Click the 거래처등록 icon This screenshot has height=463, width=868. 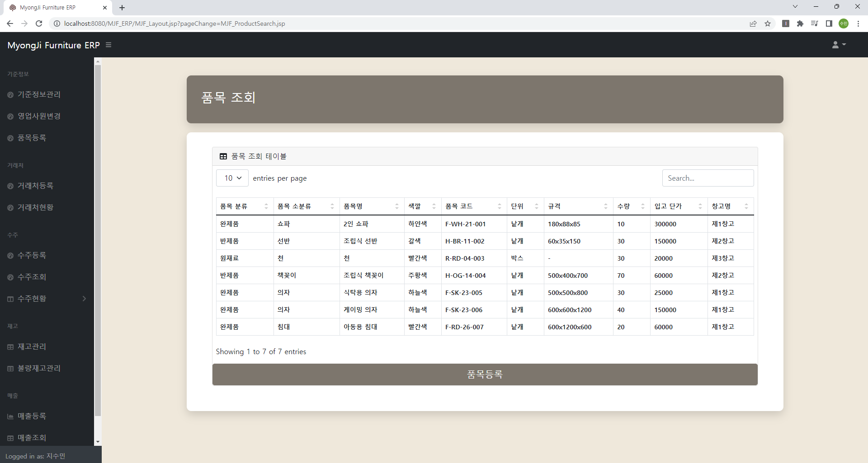coord(10,186)
